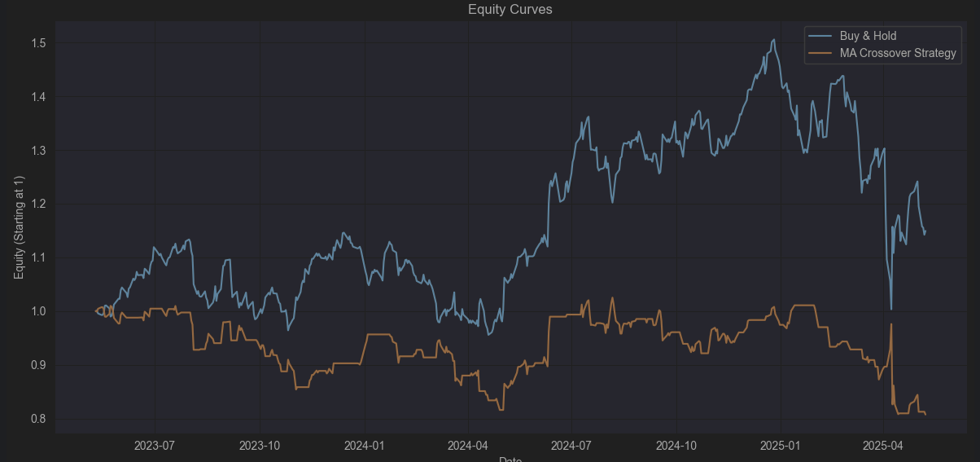Click the x-axis date label 2024-04
This screenshot has height=462, width=980.
(468, 446)
